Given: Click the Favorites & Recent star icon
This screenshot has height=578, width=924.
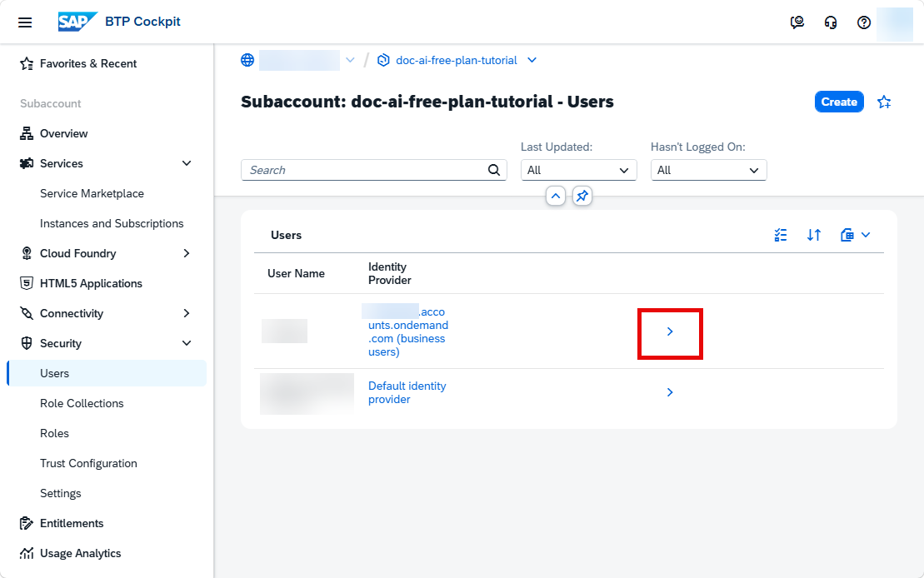Looking at the screenshot, I should [x=27, y=63].
